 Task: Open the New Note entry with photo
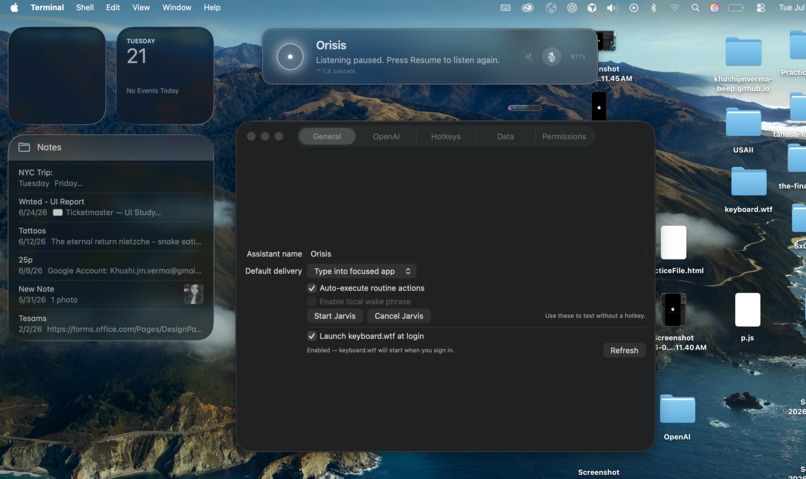(x=111, y=294)
